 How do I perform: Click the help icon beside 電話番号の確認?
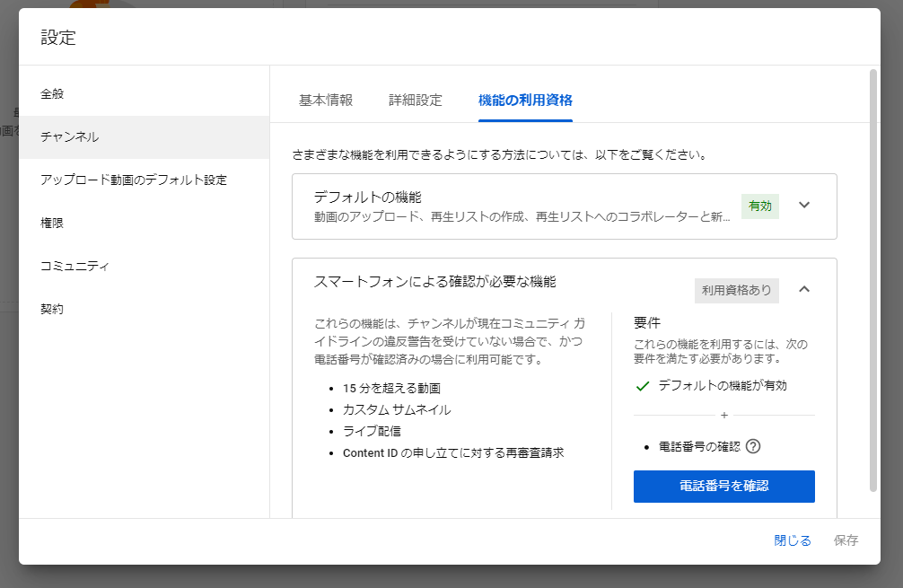pos(753,446)
